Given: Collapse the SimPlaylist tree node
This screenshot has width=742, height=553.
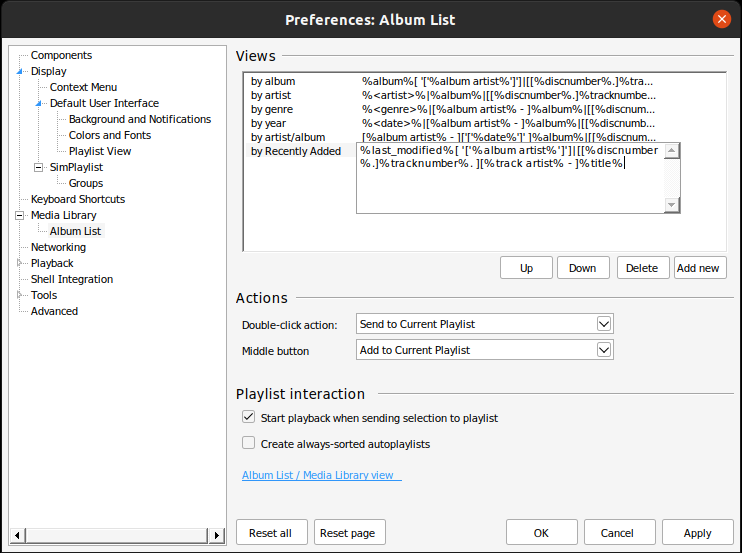Looking at the screenshot, I should click(39, 167).
